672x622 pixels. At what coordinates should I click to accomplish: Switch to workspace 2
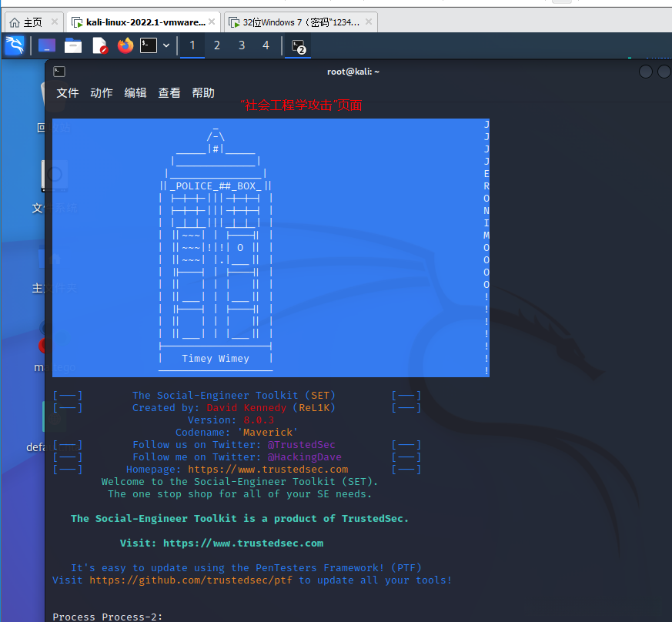(217, 45)
